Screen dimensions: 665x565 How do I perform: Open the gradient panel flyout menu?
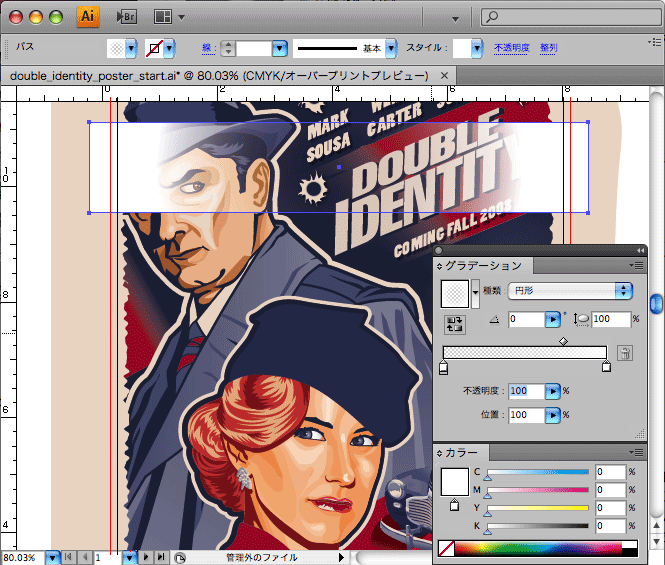coord(637,266)
